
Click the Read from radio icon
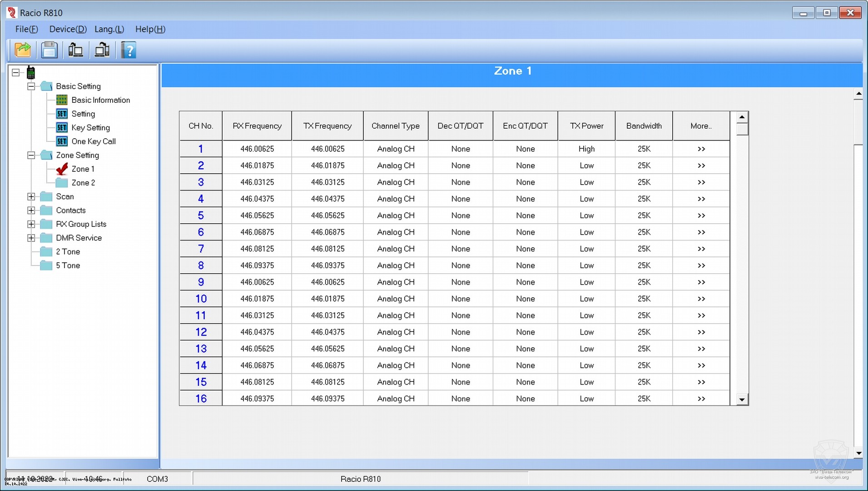click(x=75, y=50)
